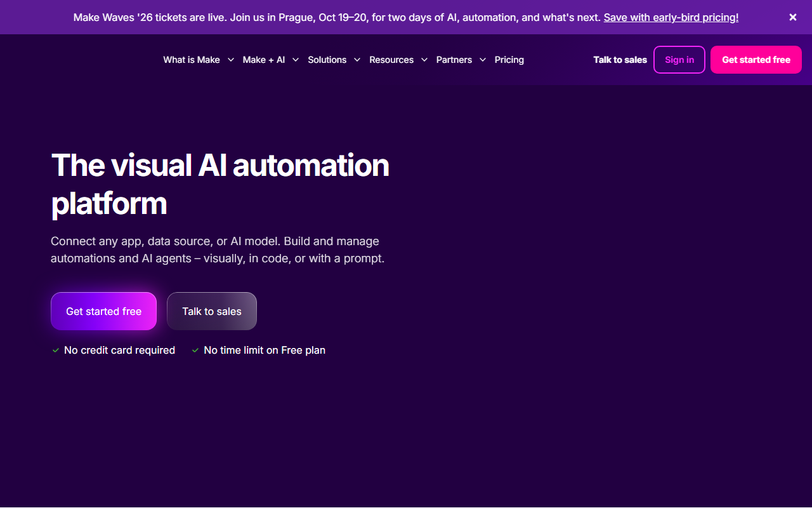Image resolution: width=812 pixels, height=508 pixels.
Task: Expand the What is Make chevron
Action: [230, 60]
